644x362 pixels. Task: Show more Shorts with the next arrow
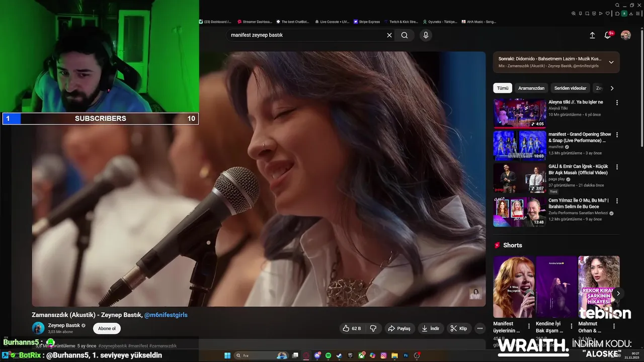tap(618, 293)
